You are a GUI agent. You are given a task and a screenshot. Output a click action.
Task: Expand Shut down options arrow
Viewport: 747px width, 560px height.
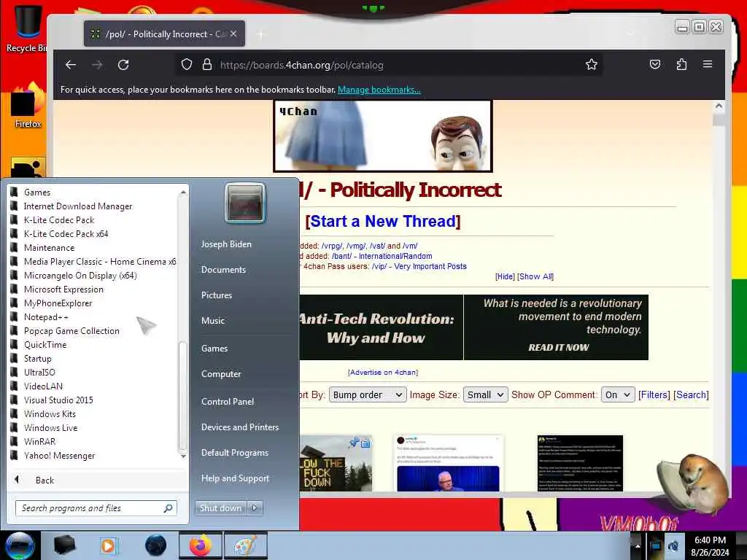[255, 508]
